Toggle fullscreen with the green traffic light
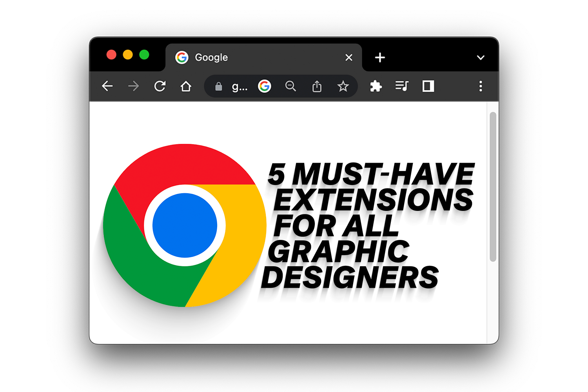The height and width of the screenshot is (392, 588). [x=145, y=54]
